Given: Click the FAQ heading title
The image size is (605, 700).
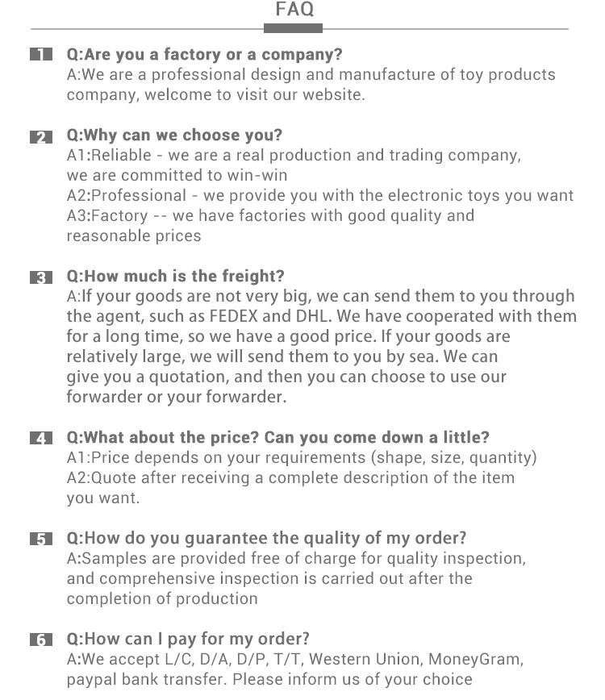Looking at the screenshot, I should 294,9.
